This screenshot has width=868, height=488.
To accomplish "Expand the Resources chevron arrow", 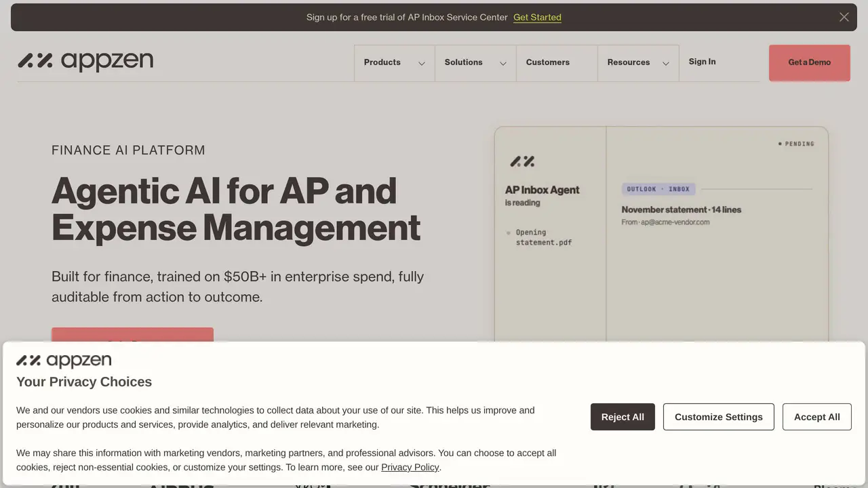I will click(666, 63).
